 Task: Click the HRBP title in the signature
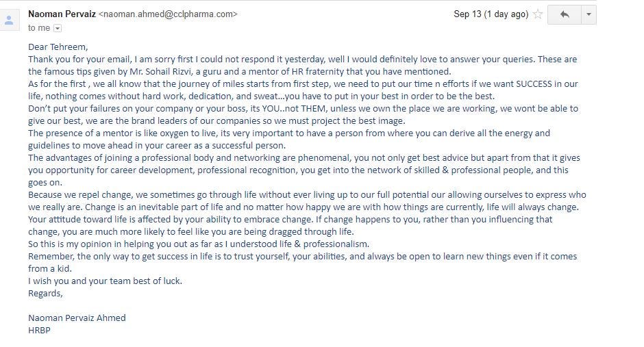(x=39, y=330)
